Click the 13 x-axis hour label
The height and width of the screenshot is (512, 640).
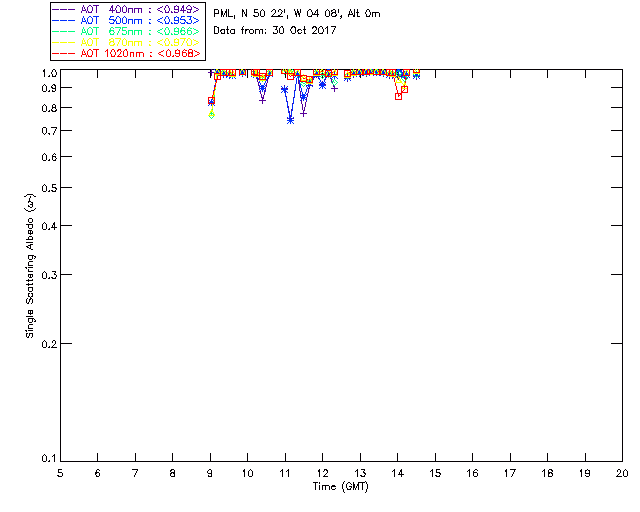pyautogui.click(x=360, y=473)
